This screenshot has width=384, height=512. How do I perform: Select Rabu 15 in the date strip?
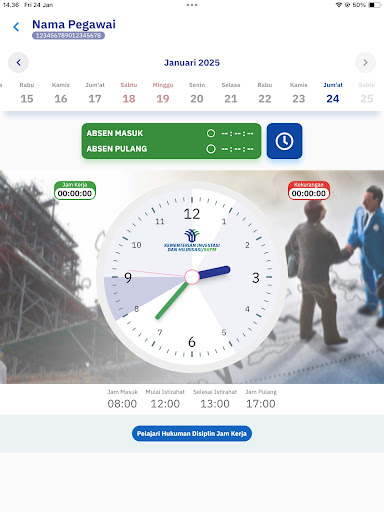[x=27, y=93]
